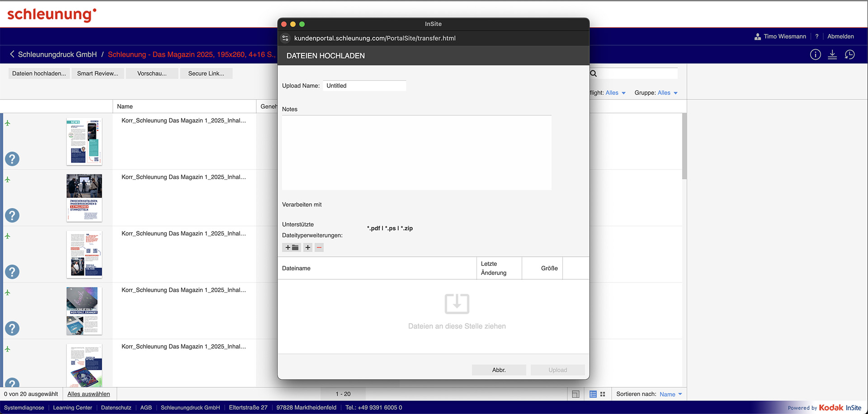
Task: Expand the Sortieren nach Name dropdown
Action: click(x=670, y=394)
